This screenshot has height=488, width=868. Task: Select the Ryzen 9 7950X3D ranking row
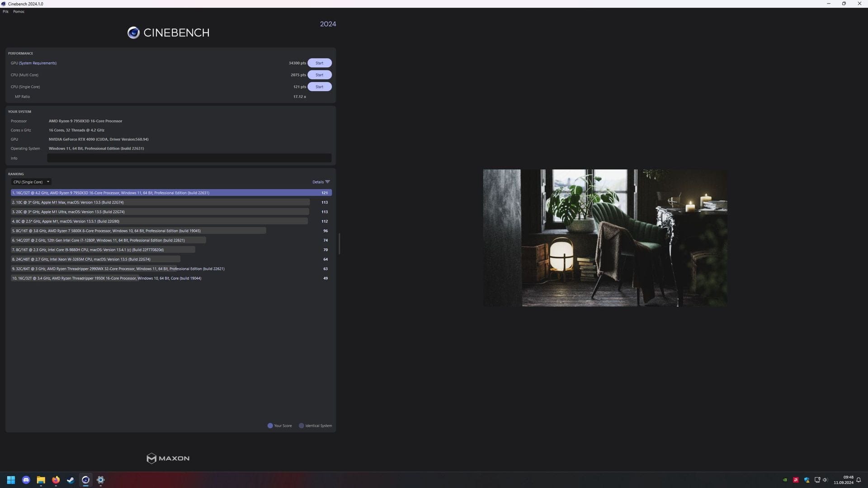(x=171, y=192)
